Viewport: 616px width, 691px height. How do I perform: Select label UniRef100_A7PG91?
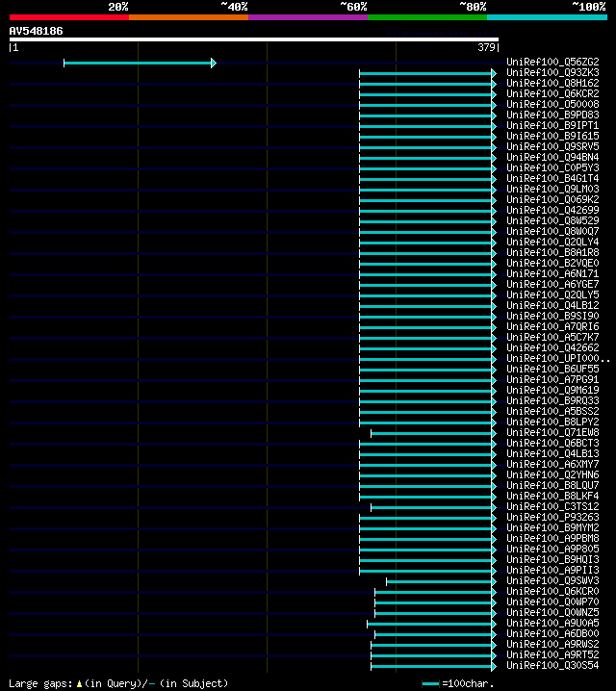click(x=552, y=379)
